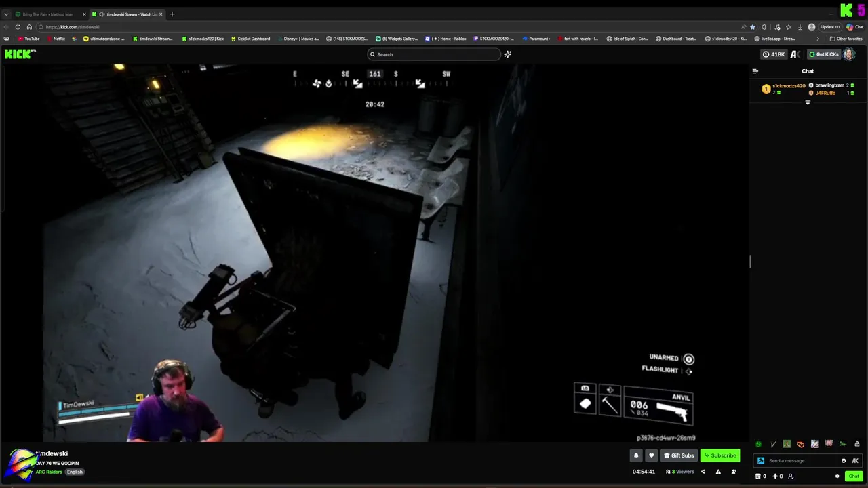Click the notification bell for timdewski
The height and width of the screenshot is (488, 868).
click(x=636, y=455)
